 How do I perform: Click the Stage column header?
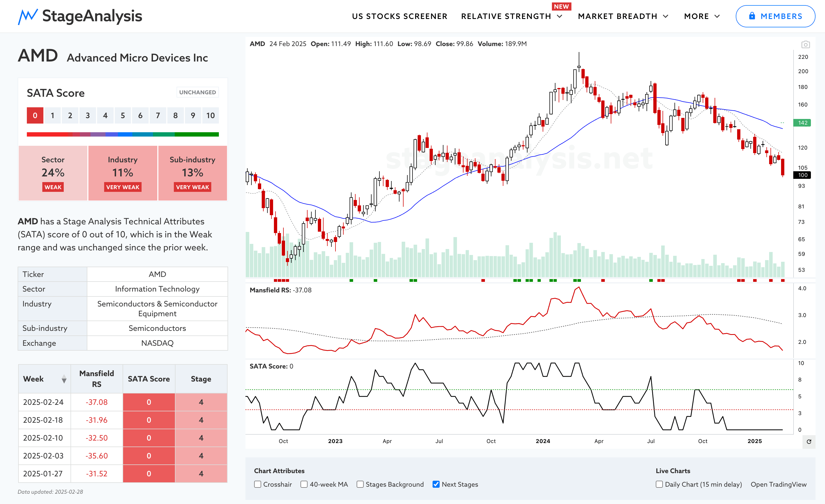pyautogui.click(x=201, y=379)
